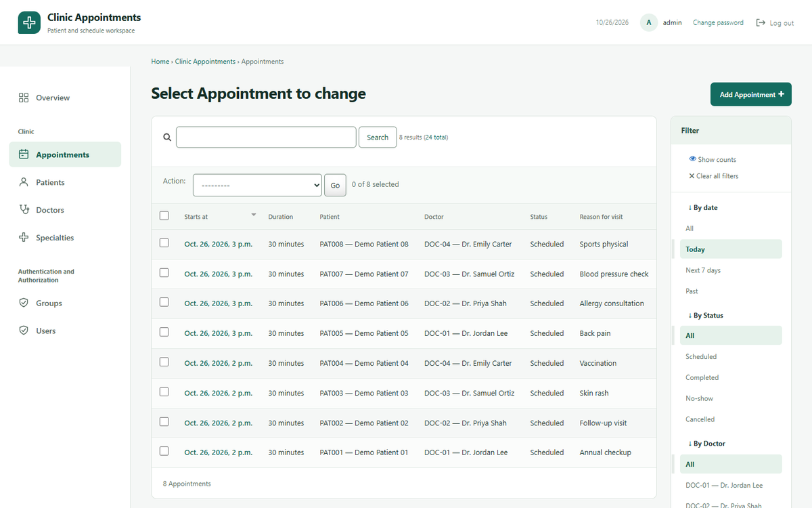
Task: Go to Overview in the sidebar
Action: click(x=65, y=98)
